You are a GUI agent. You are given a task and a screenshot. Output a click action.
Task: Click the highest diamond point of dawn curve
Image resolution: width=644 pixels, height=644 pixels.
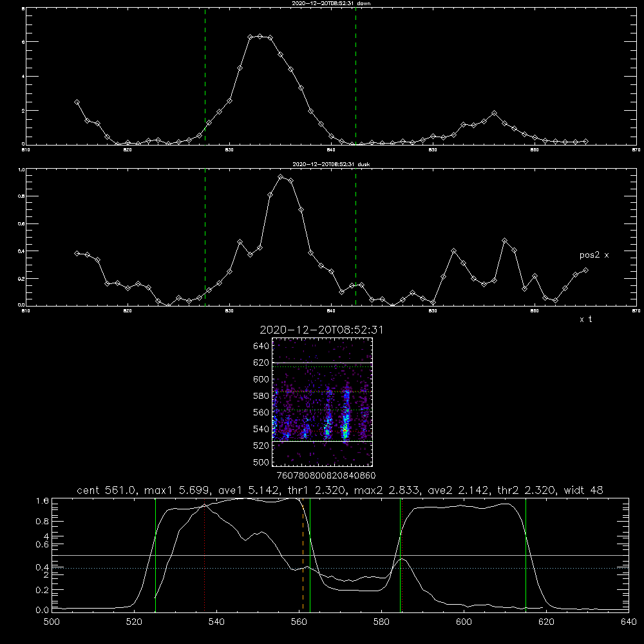(260, 37)
